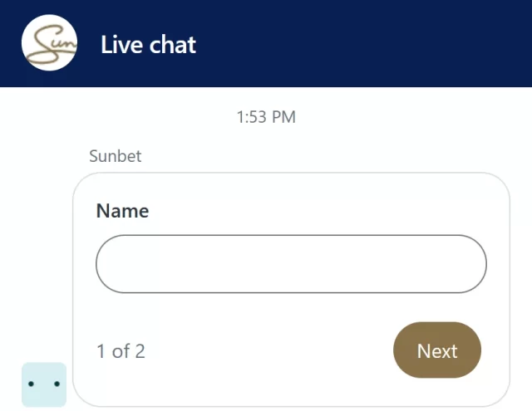This screenshot has width=532, height=411.
Task: Focus the Name text input field
Action: pyautogui.click(x=291, y=263)
